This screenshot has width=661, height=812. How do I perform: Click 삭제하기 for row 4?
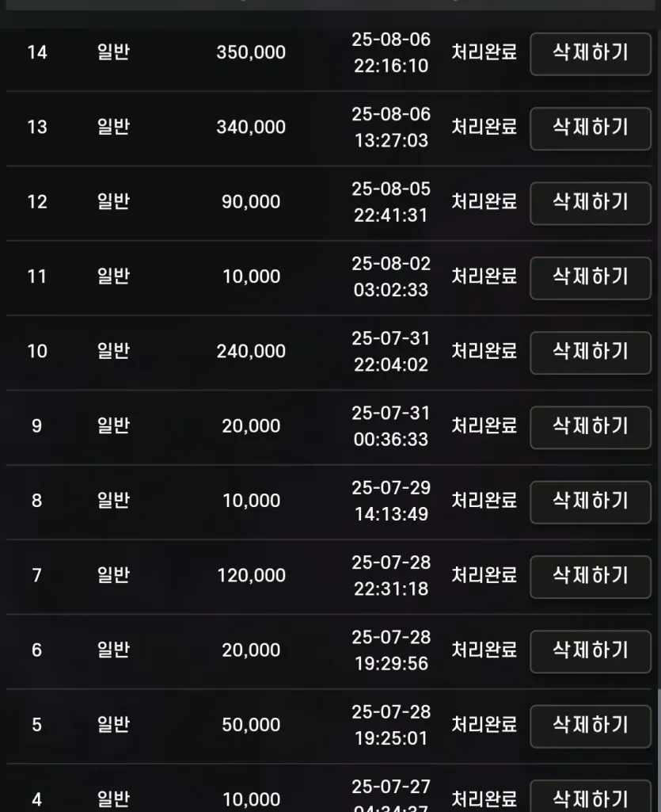pos(590,796)
